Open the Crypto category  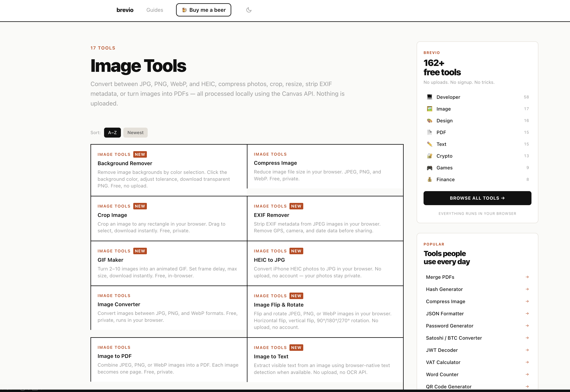[x=477, y=156]
